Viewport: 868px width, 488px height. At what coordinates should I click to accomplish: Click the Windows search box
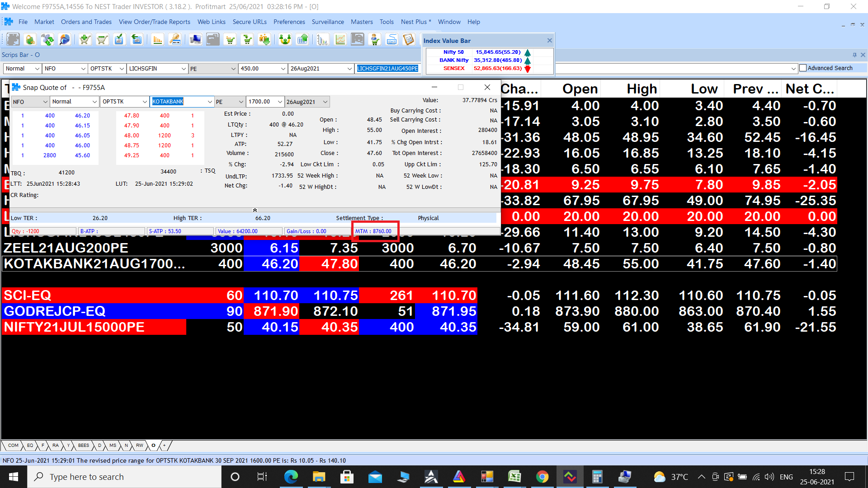(124, 477)
